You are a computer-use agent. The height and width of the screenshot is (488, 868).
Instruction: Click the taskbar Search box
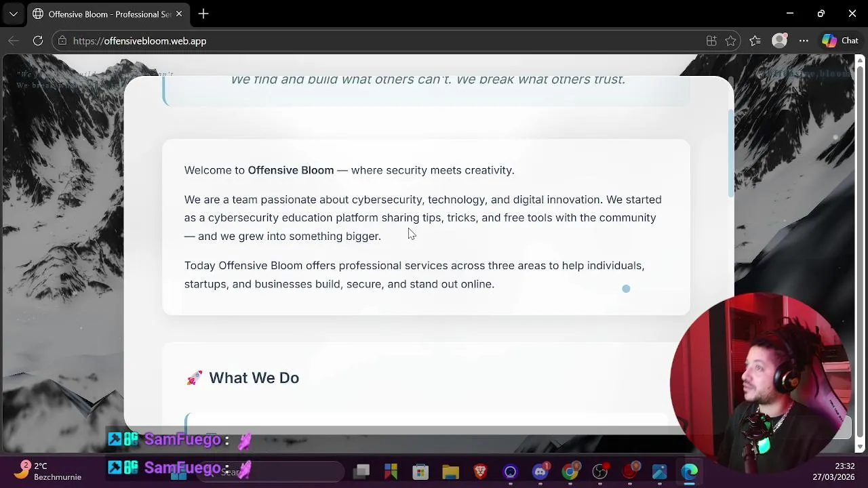[271, 471]
